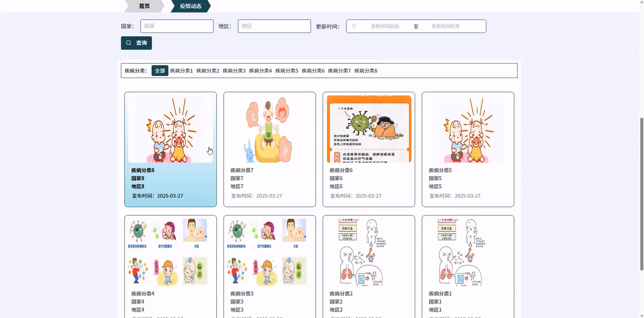Click the 疾病分类2 card title link

point(341,294)
